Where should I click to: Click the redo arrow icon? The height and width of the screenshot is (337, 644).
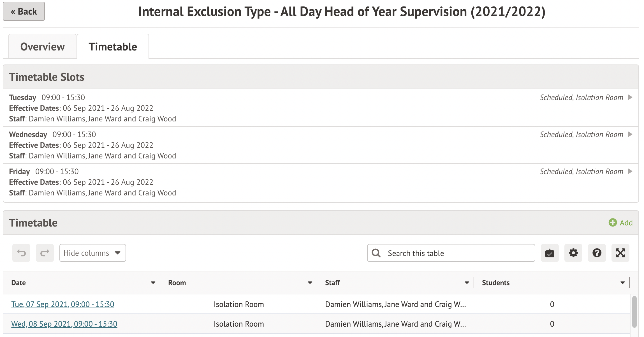(45, 253)
